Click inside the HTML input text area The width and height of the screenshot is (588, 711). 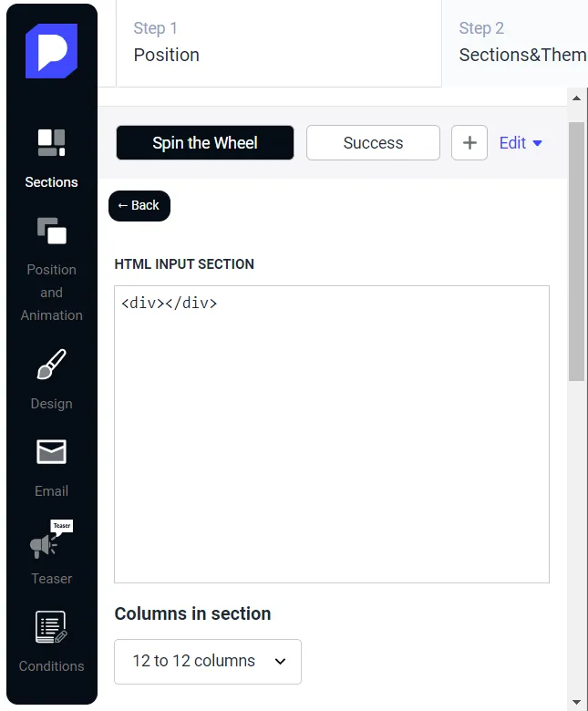point(332,435)
